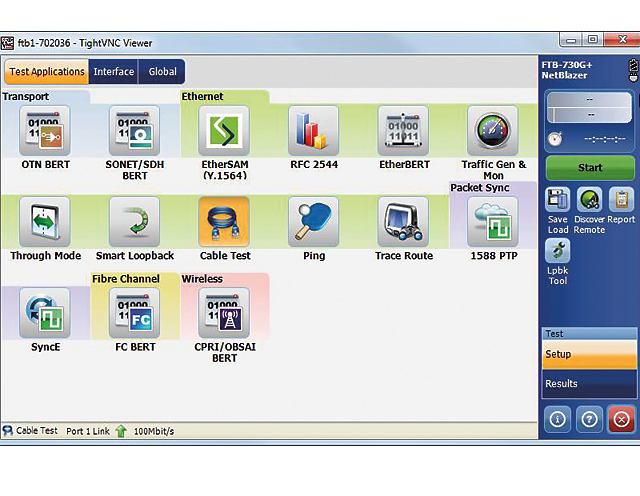Open the Global tab

point(162,71)
